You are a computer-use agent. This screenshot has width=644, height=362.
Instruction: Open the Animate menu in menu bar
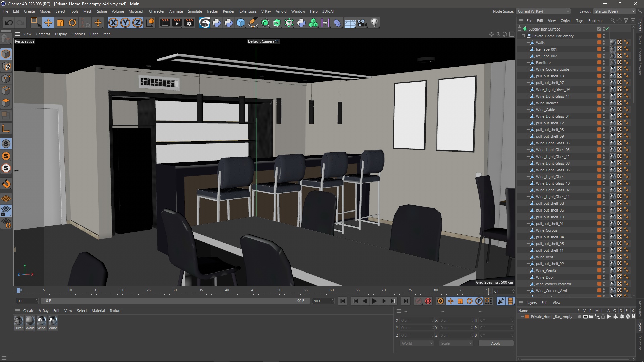coord(176,11)
